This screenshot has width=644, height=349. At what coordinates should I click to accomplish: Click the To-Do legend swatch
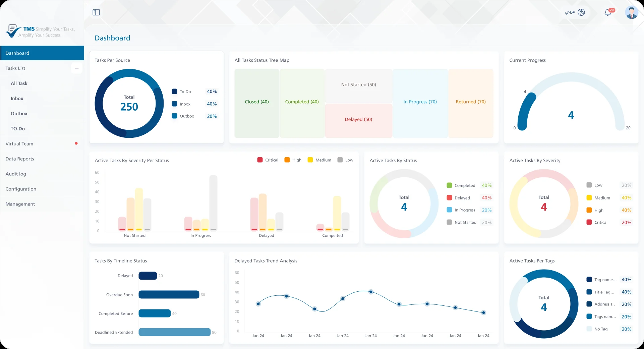[174, 92]
